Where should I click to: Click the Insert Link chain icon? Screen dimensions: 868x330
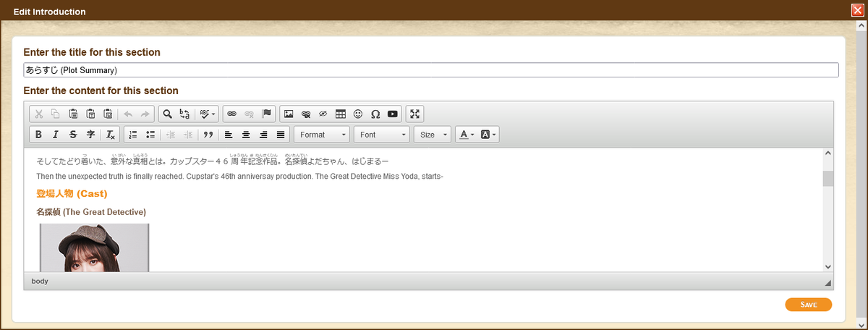coord(232,114)
